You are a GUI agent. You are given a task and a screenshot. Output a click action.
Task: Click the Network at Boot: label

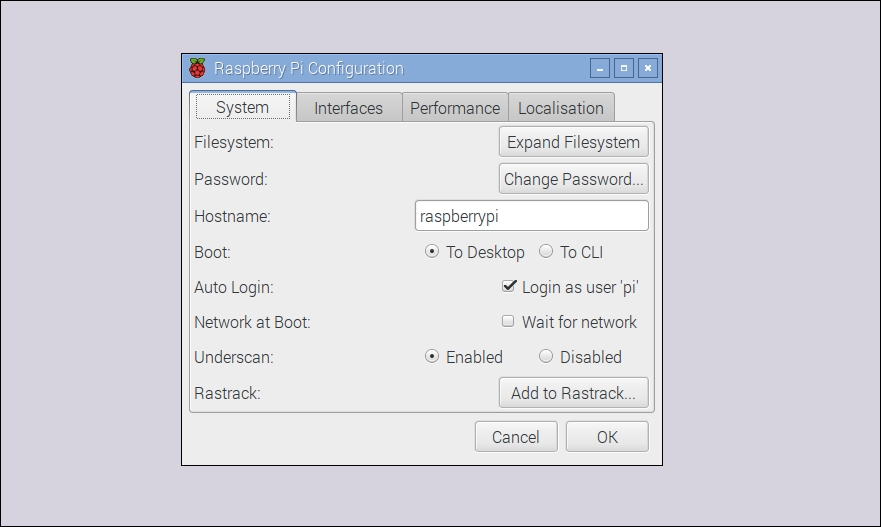(x=252, y=322)
